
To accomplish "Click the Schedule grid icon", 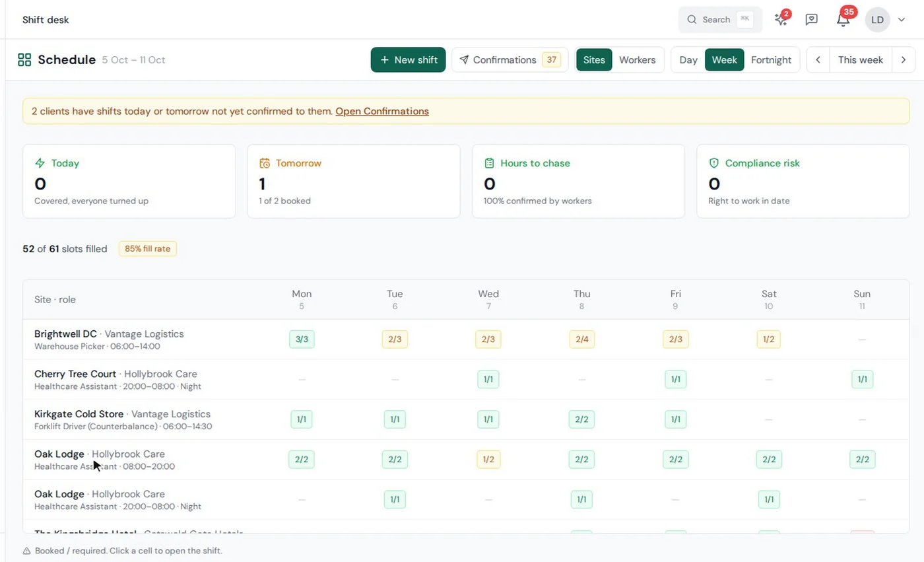I will click(x=24, y=60).
